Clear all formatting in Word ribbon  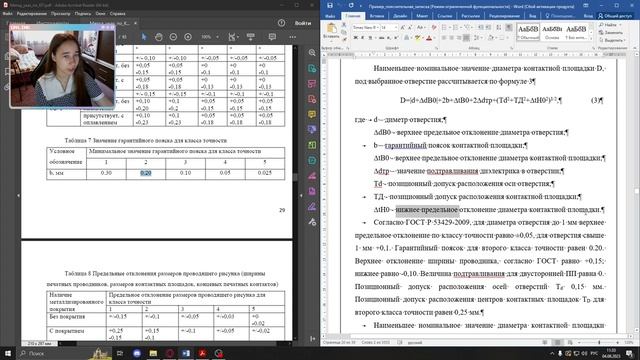(433, 27)
